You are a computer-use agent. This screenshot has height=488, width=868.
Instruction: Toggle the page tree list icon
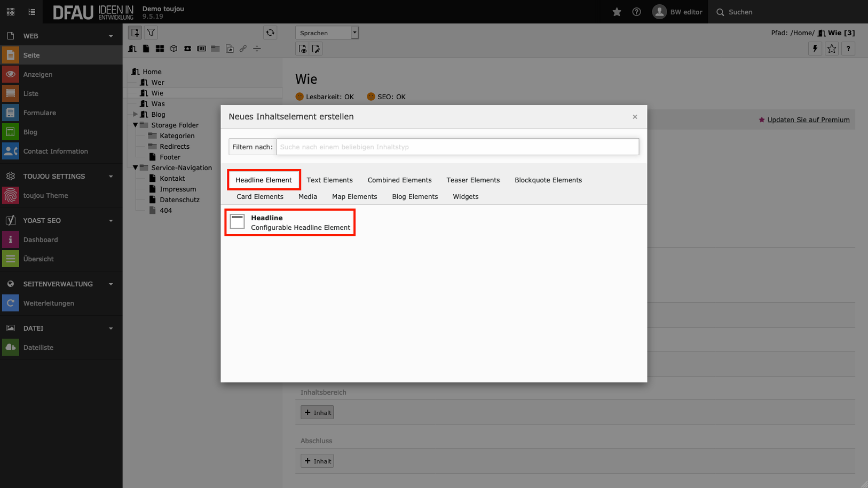(32, 12)
